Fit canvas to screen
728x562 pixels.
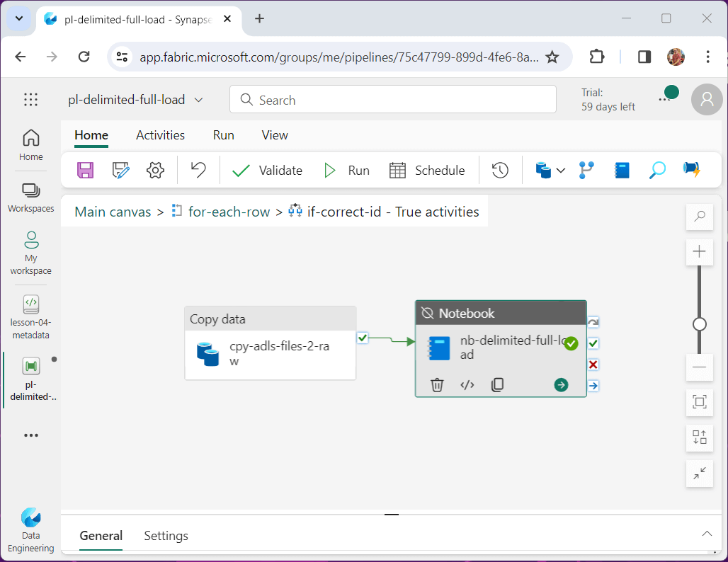click(699, 401)
